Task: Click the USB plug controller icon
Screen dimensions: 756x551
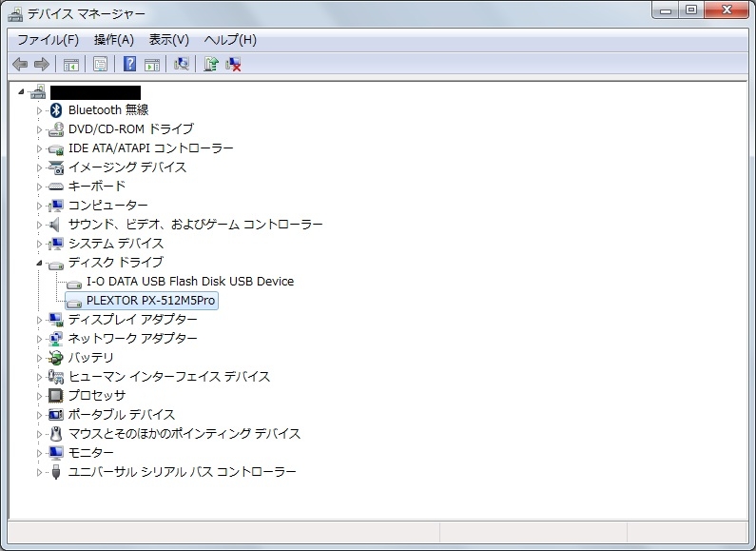Action: 56,472
